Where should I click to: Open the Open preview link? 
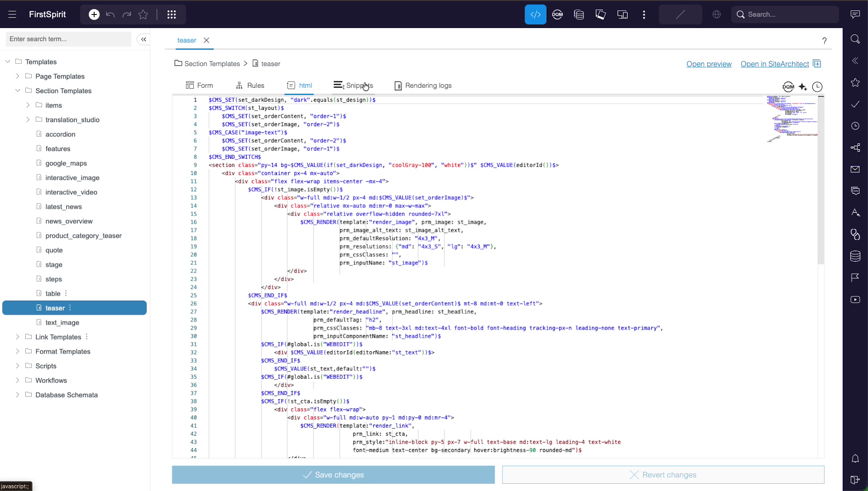[709, 64]
